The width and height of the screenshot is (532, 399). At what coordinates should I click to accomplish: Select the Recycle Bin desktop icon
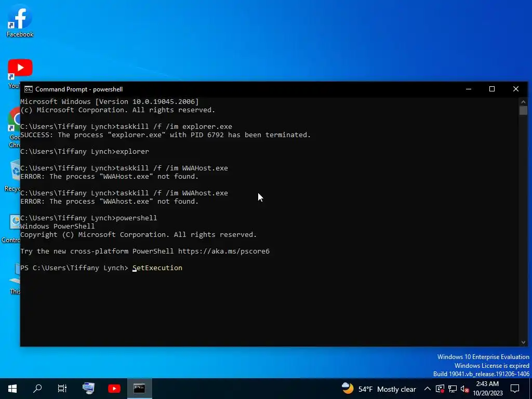click(x=12, y=176)
